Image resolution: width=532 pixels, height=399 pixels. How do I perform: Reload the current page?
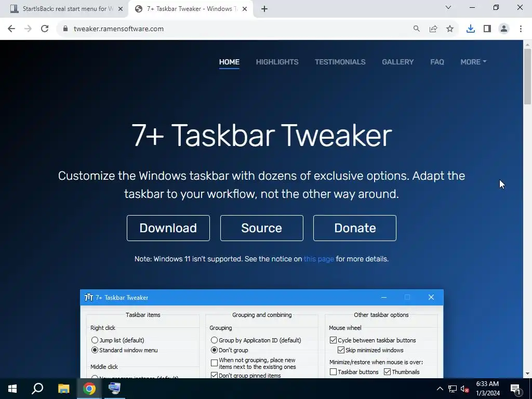click(x=45, y=29)
